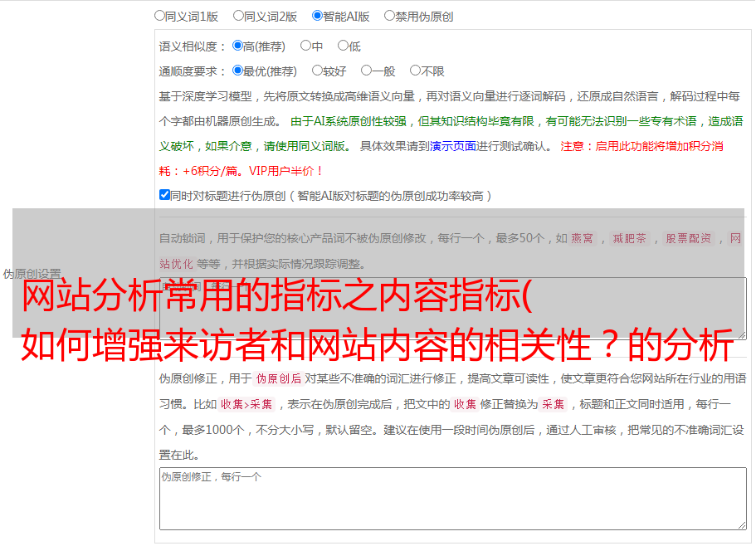Click the 股票配资 example keyword tag
This screenshot has height=546, width=756.
point(689,238)
